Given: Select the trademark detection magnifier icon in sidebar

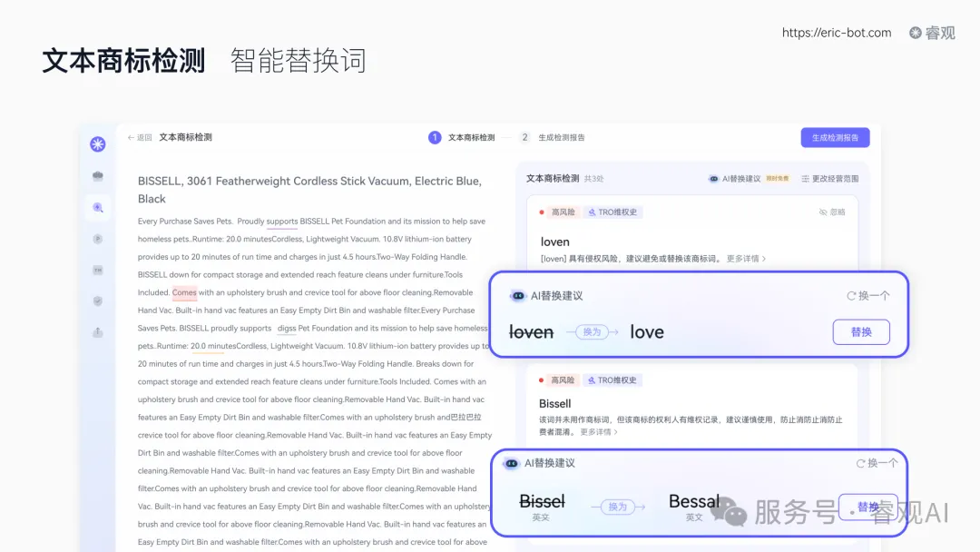Looking at the screenshot, I should click(x=98, y=207).
